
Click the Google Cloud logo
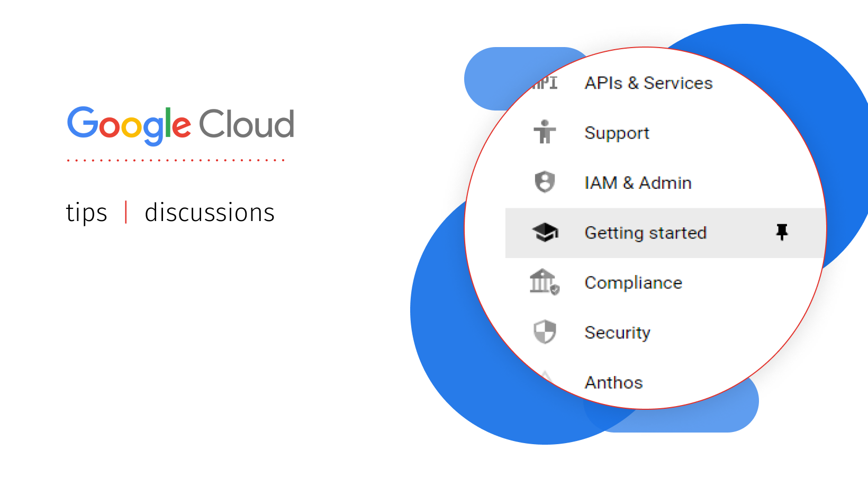point(180,125)
